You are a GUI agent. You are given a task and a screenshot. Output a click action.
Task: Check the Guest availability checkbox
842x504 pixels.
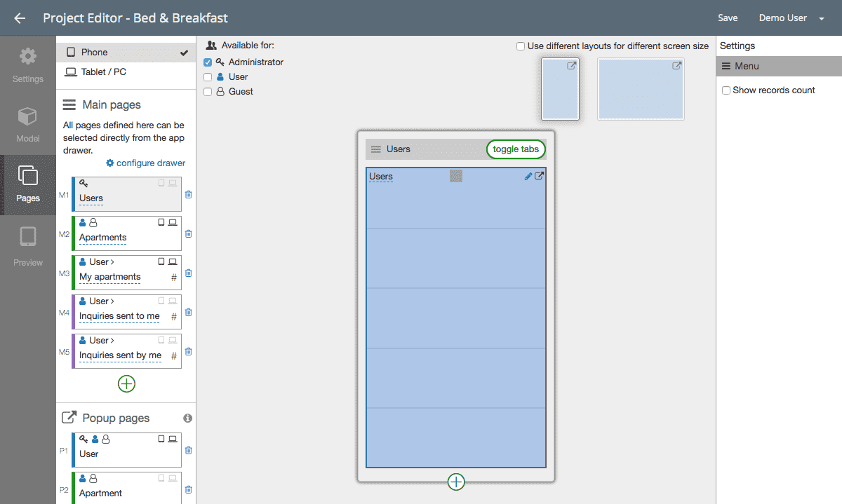208,92
